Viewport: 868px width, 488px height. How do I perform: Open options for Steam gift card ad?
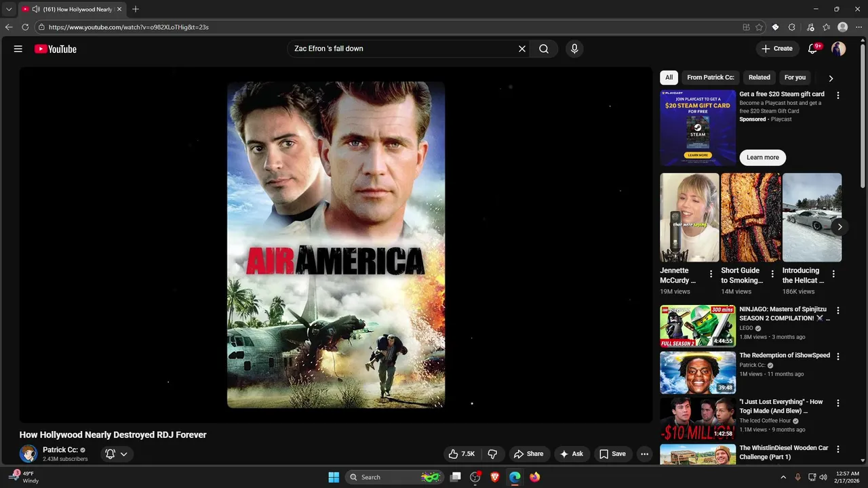[x=838, y=96]
